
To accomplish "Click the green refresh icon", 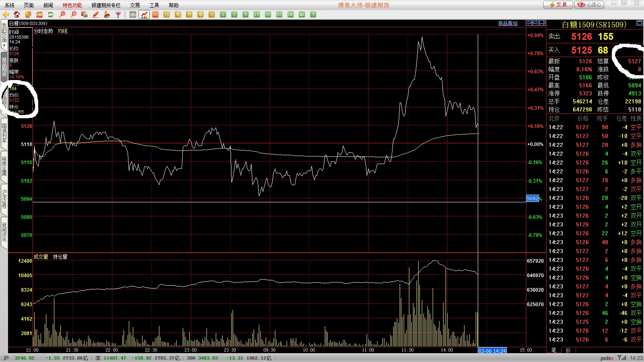I will [51, 14].
